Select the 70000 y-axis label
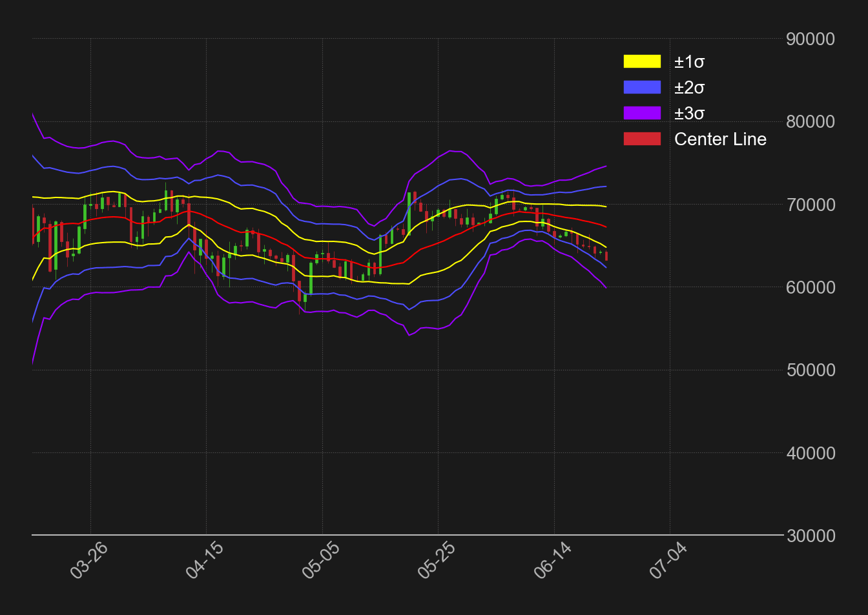 click(810, 205)
